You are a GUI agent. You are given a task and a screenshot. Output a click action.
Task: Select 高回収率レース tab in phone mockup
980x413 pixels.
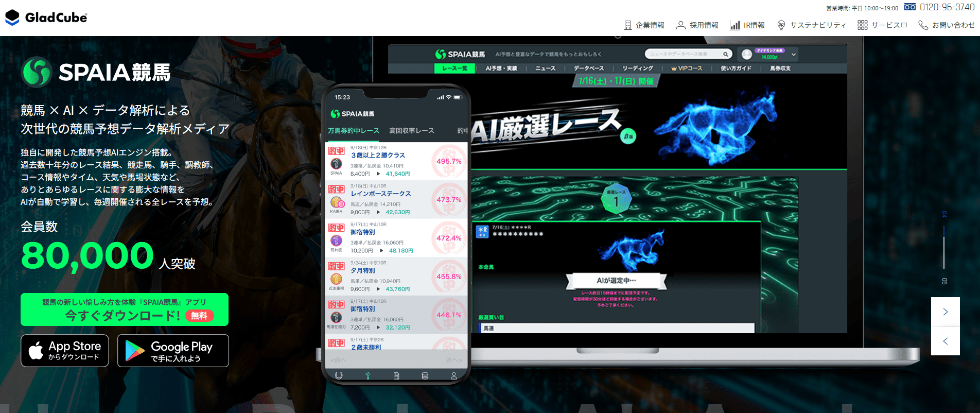click(x=411, y=131)
